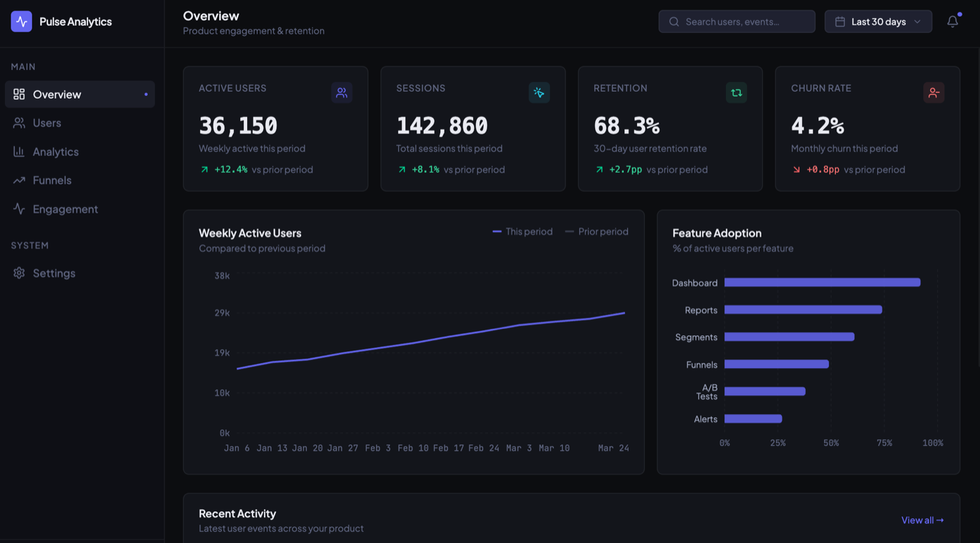The image size is (980, 543).
Task: Click the 4.2% churn rate value
Action: pyautogui.click(x=817, y=126)
